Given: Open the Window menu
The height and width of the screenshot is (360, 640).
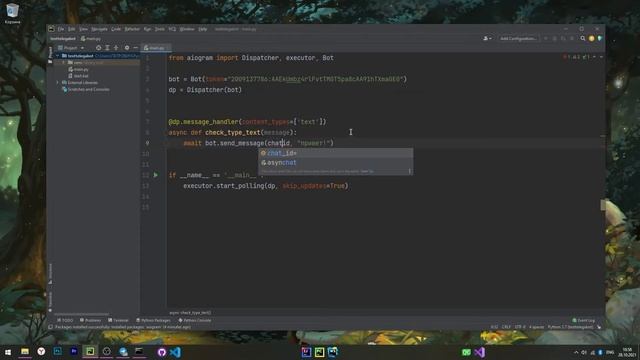Looking at the screenshot, I should click(x=187, y=29).
